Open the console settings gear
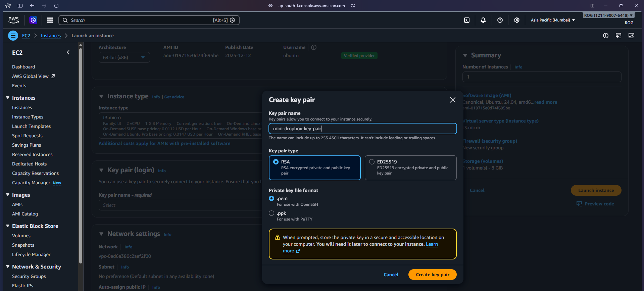This screenshot has height=291, width=644. (516, 20)
